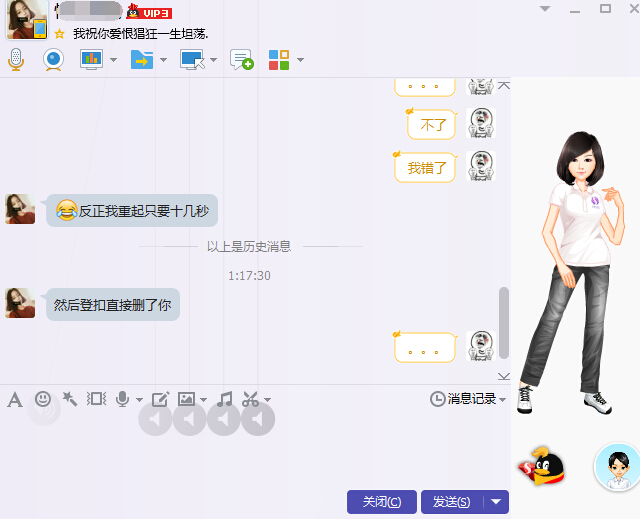The height and width of the screenshot is (519, 640).
Task: Insert a picture with image icon
Action: [x=186, y=399]
